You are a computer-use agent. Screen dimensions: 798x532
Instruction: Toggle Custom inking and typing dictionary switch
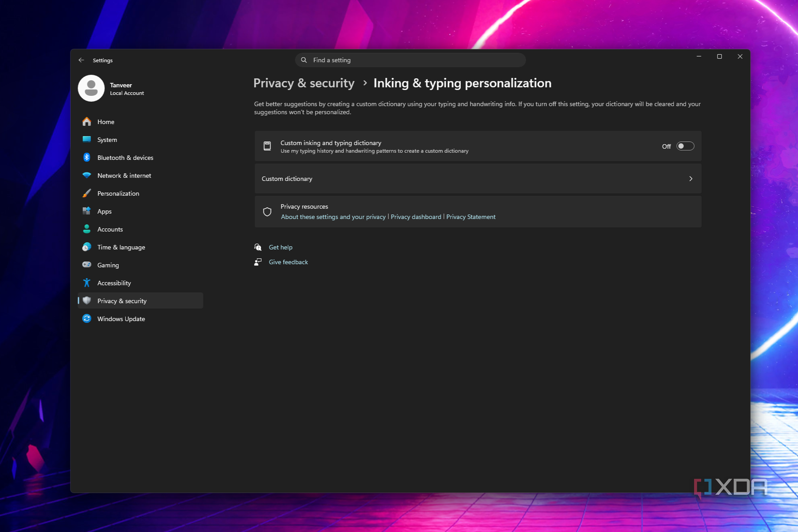(x=685, y=146)
